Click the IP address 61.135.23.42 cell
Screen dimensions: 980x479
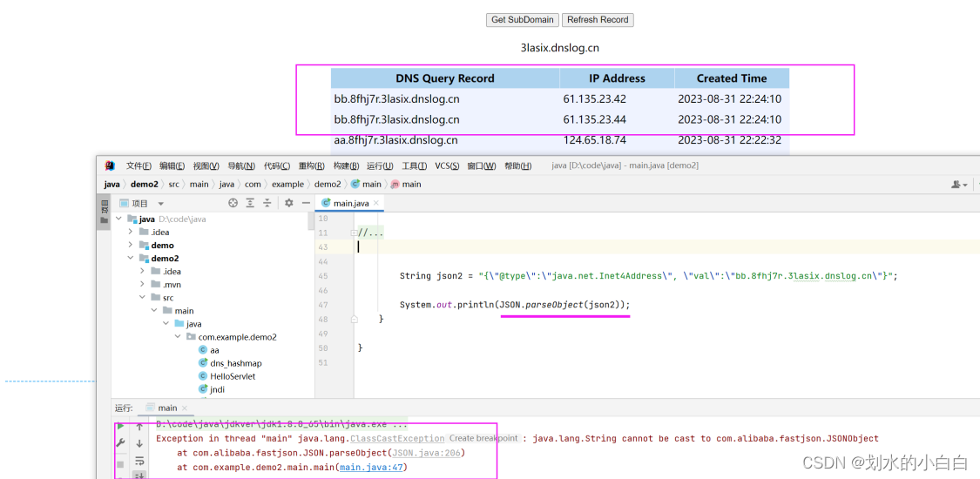tap(594, 98)
